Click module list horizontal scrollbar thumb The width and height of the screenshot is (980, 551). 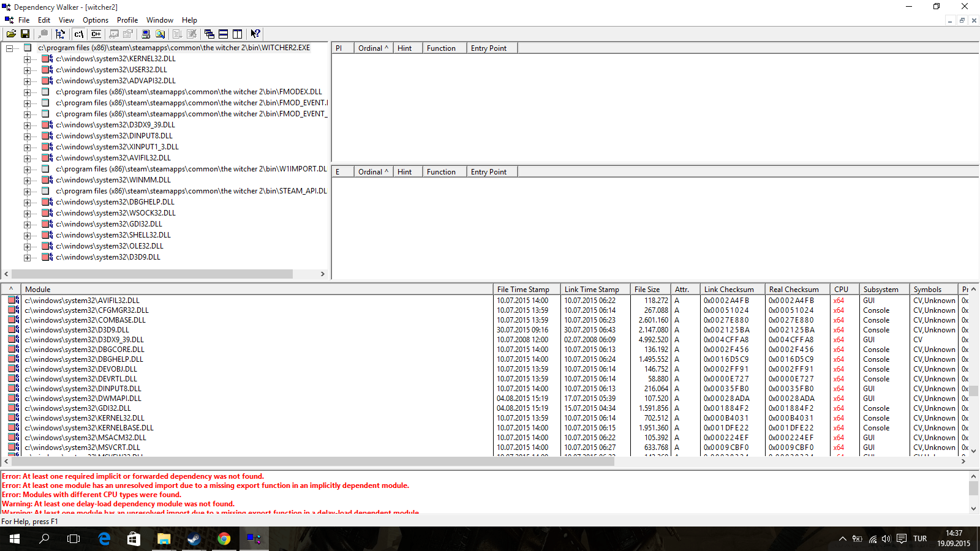pos(312,462)
